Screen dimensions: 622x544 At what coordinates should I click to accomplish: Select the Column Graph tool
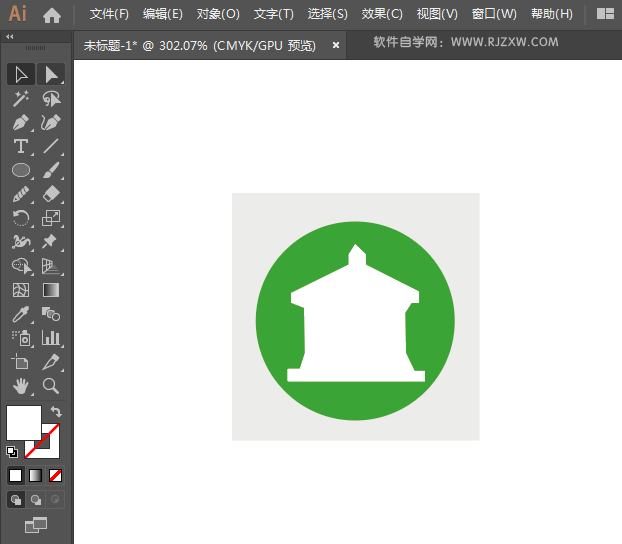tap(51, 338)
